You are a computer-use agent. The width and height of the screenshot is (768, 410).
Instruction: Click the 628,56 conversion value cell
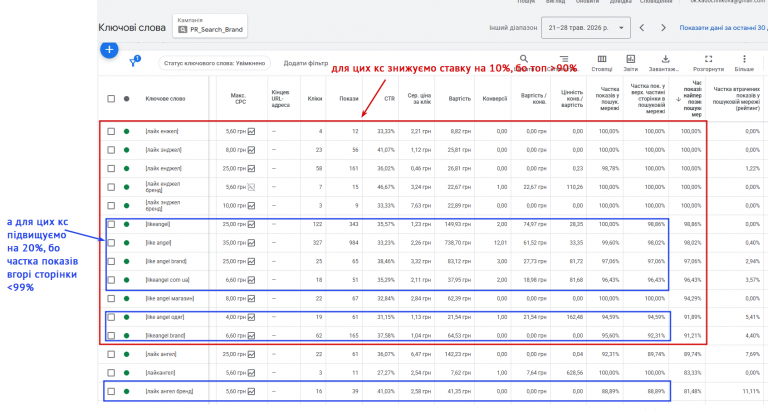point(574,373)
